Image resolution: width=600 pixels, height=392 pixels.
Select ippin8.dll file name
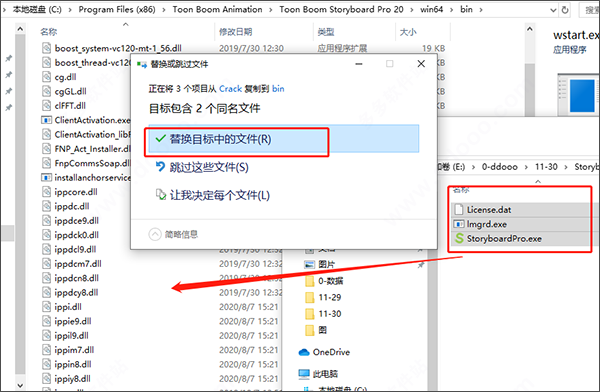point(73,364)
